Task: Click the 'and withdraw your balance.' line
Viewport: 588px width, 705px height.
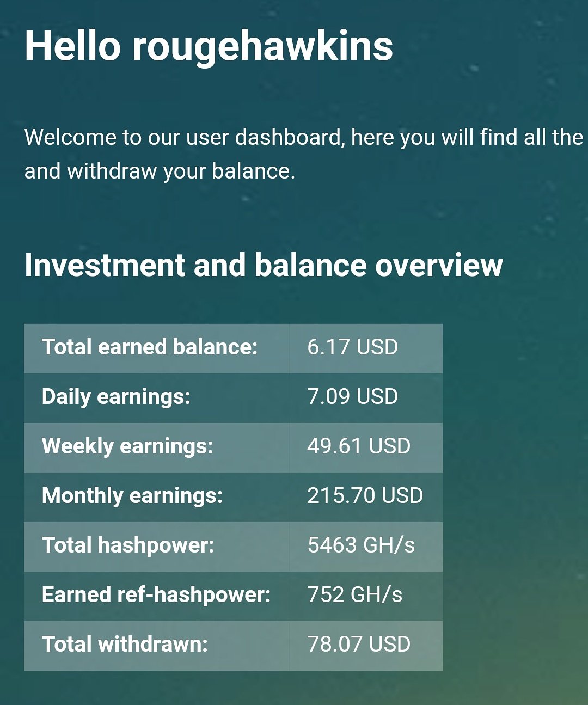Action: pos(160,171)
